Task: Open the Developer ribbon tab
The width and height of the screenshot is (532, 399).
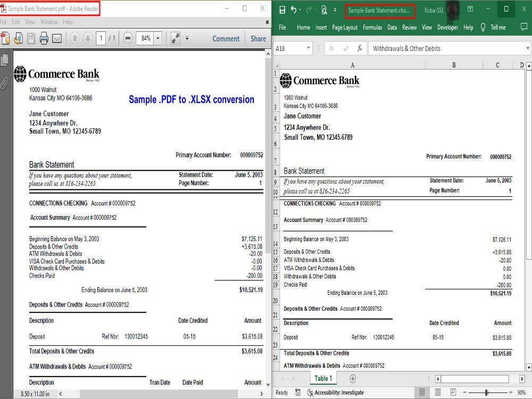Action: pyautogui.click(x=447, y=28)
